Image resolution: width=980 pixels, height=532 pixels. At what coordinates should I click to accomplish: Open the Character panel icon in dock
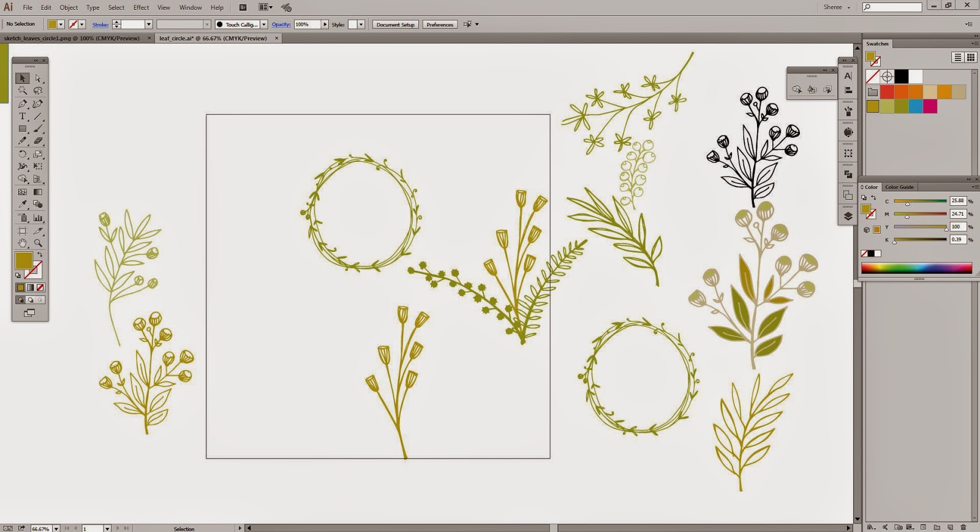848,76
